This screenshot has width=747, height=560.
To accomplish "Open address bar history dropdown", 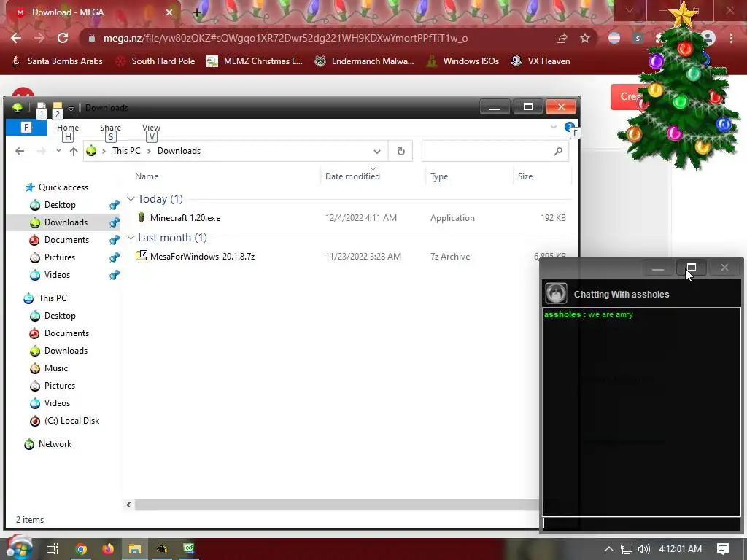I will 377,152.
